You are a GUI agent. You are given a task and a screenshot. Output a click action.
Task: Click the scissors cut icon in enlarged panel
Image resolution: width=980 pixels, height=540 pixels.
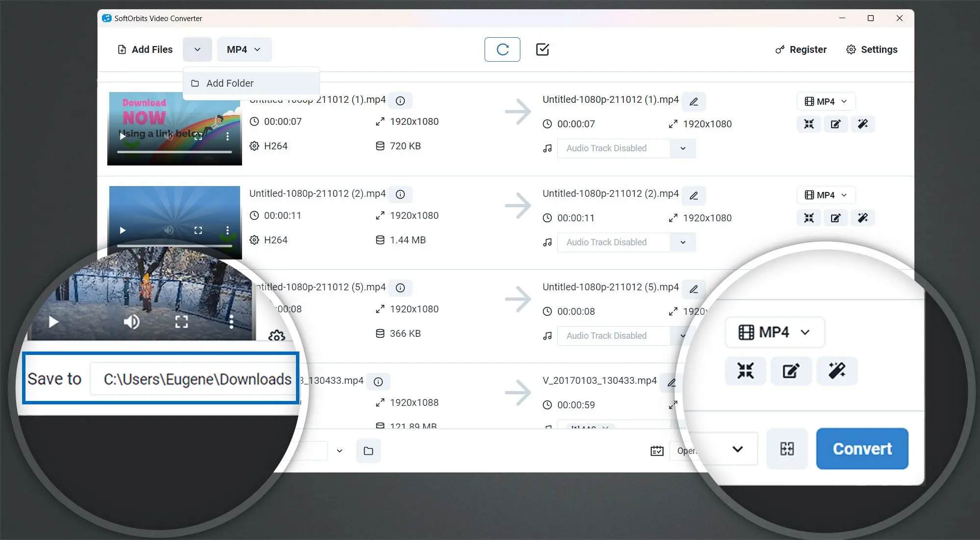pos(744,371)
